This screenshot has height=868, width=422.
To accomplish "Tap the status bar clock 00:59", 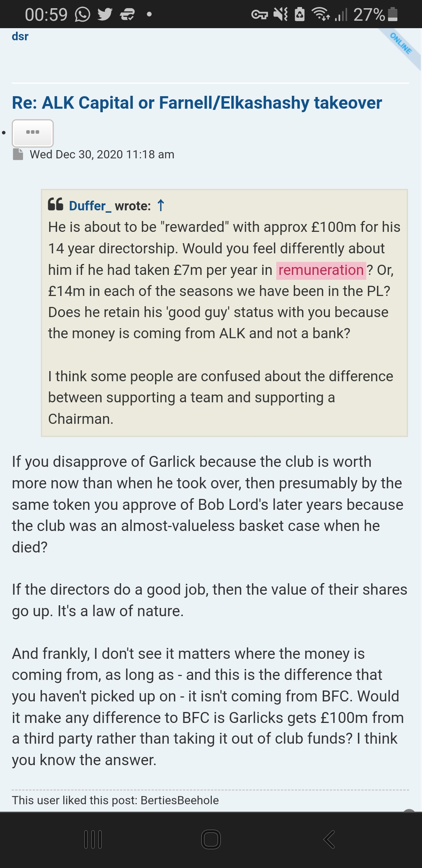I will tap(46, 15).
